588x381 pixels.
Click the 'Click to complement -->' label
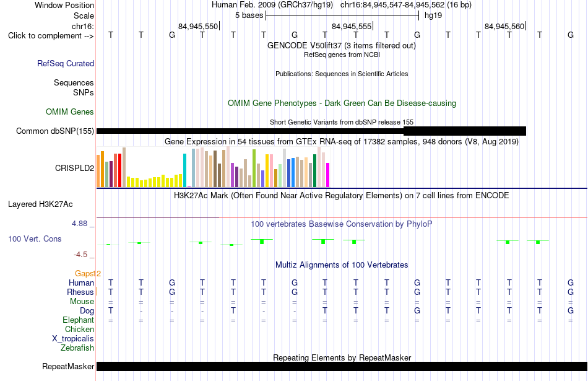[51, 36]
